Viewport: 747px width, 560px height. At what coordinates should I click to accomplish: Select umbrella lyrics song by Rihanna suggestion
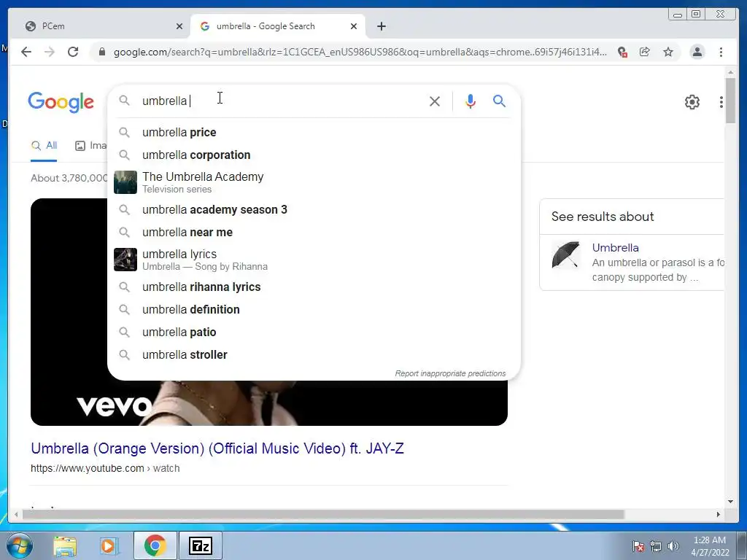314,260
